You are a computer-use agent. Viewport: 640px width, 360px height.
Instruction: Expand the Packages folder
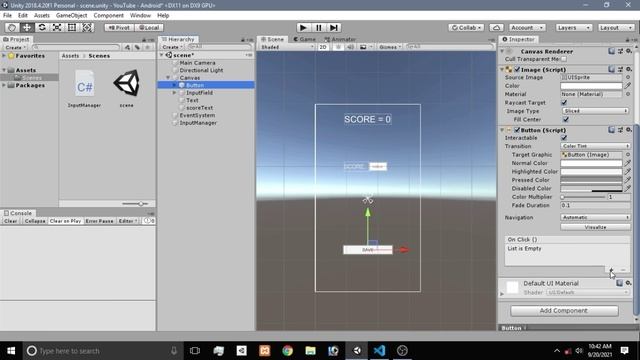(x=4, y=85)
